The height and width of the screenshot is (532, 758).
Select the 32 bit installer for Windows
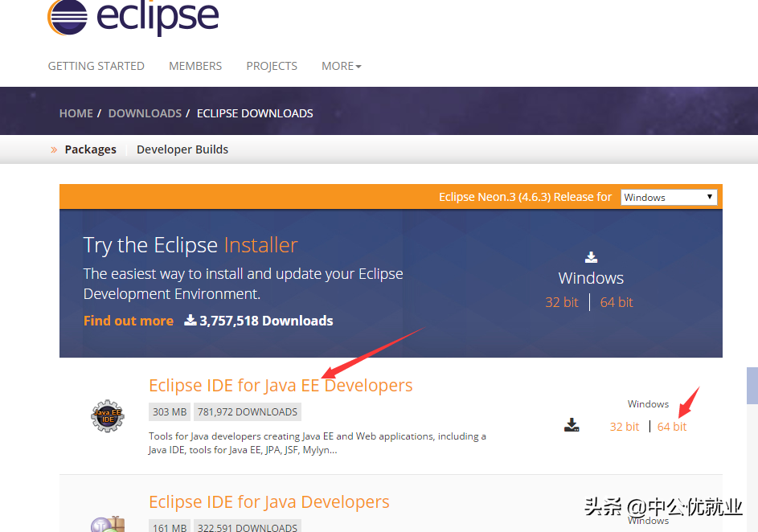pos(562,302)
